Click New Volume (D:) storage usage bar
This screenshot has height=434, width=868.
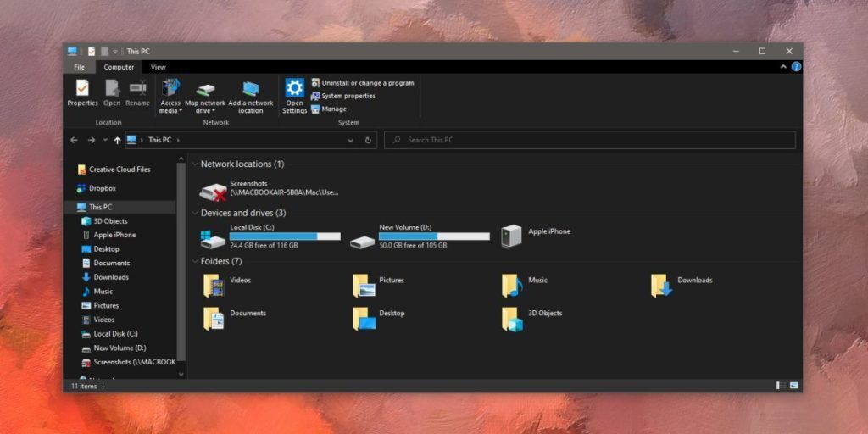pyautogui.click(x=434, y=236)
